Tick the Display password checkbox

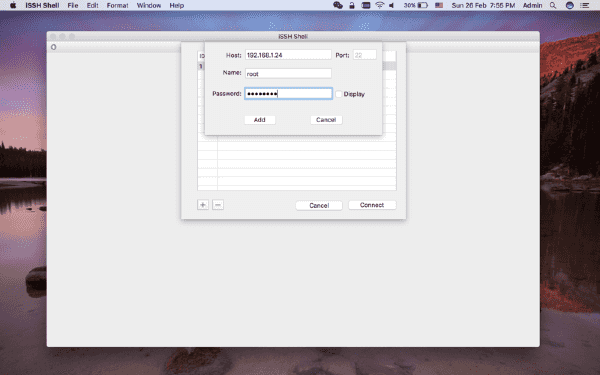(339, 94)
